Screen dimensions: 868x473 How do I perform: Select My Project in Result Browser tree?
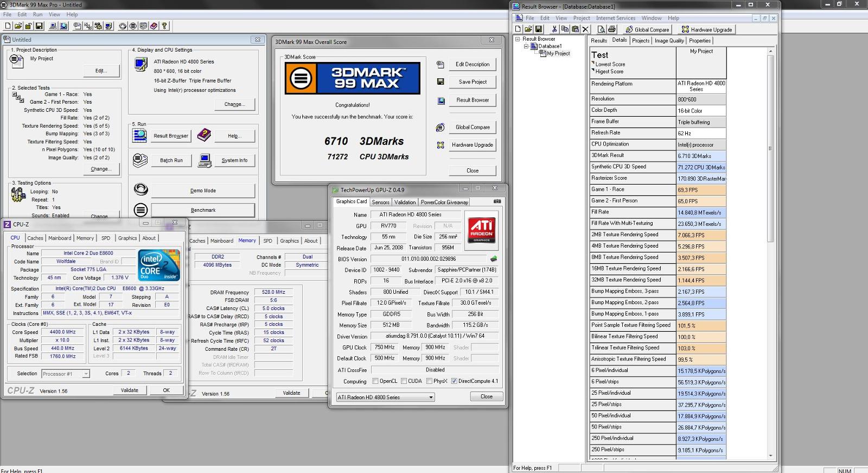[x=558, y=53]
